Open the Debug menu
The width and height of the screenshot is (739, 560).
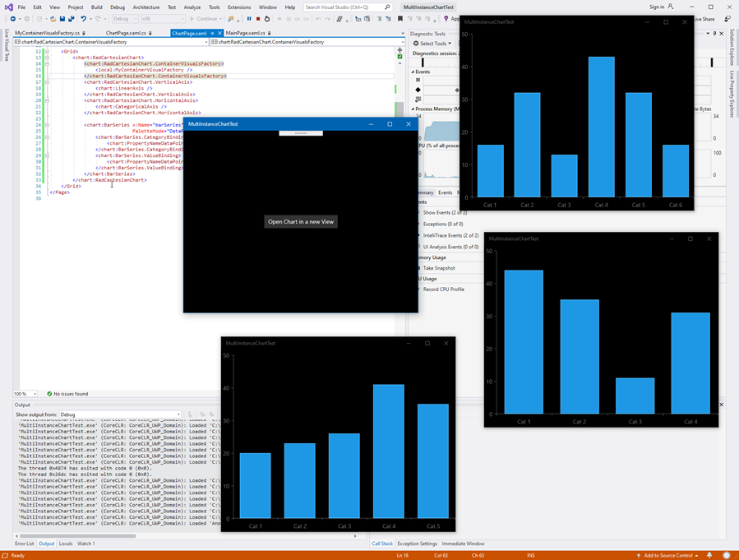(x=118, y=7)
